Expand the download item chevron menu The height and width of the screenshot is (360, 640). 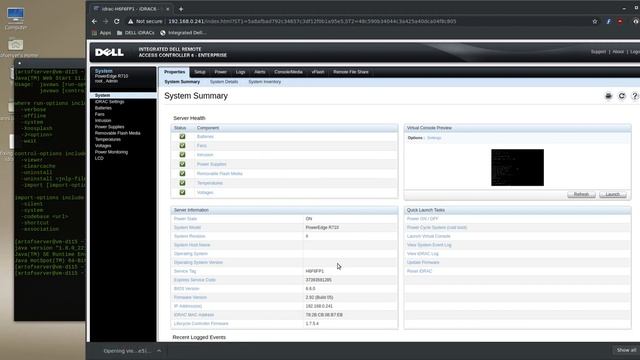click(159, 351)
